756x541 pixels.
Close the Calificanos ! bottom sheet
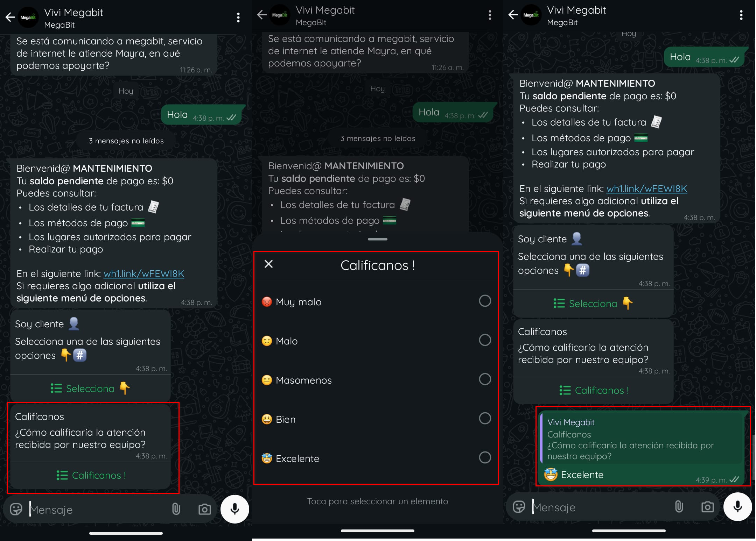pyautogui.click(x=268, y=264)
